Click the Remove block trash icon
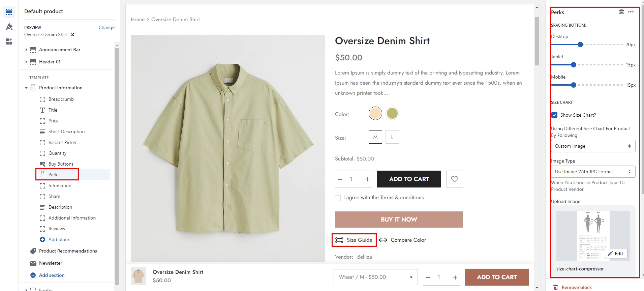Screen dimensions: 644x291 pos(556,287)
